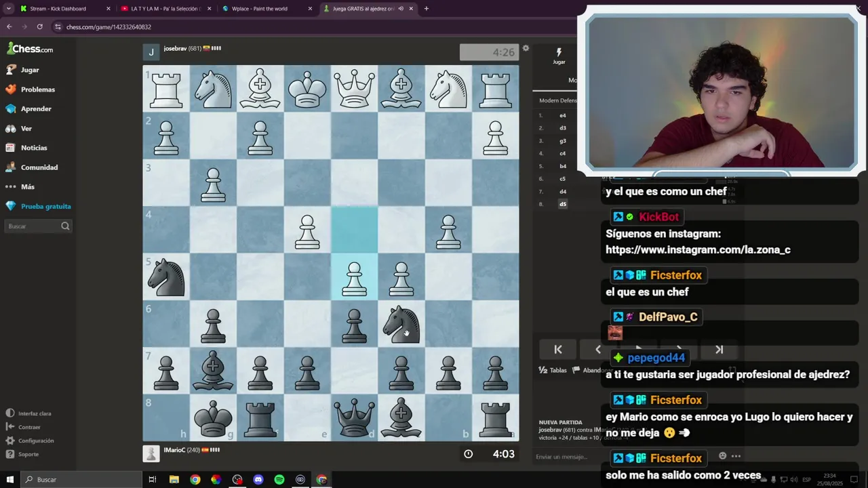
Task: Select the black knight on c6
Action: (401, 324)
